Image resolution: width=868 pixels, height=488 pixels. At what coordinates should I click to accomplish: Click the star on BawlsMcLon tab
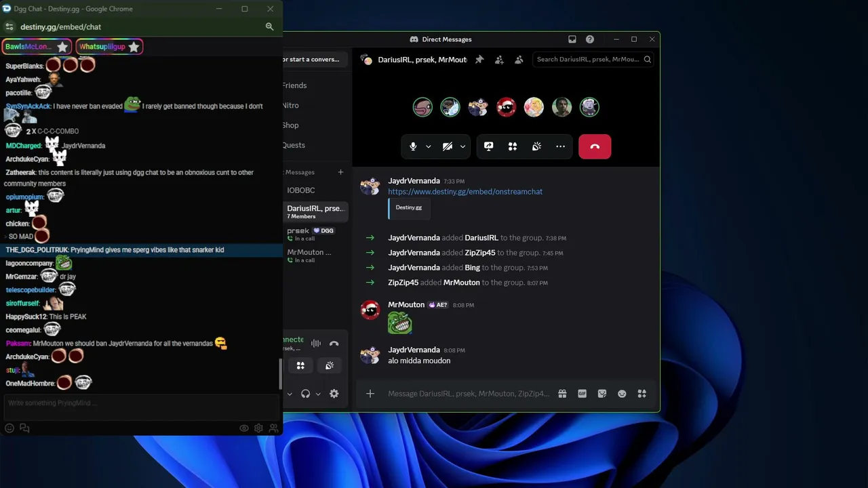click(62, 47)
